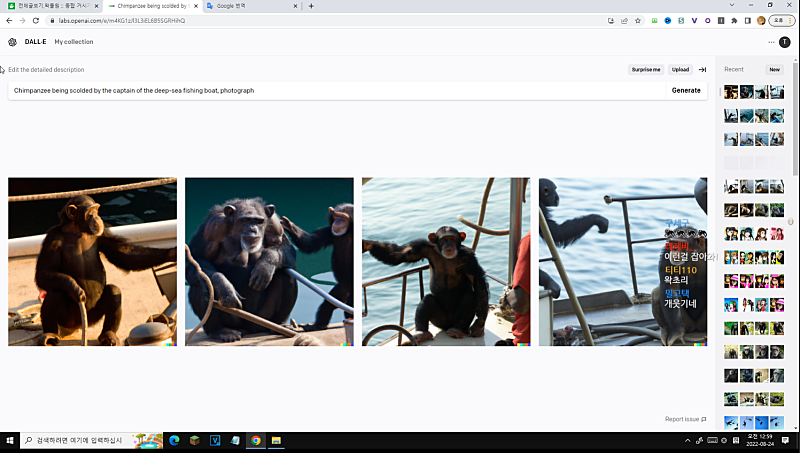
Task: Open My collection page
Action: tap(74, 42)
